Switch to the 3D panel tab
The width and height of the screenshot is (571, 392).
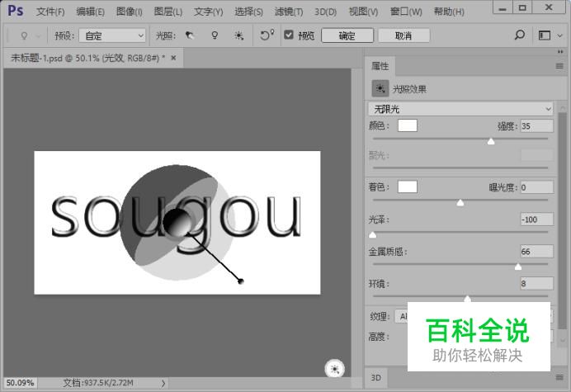pos(375,377)
